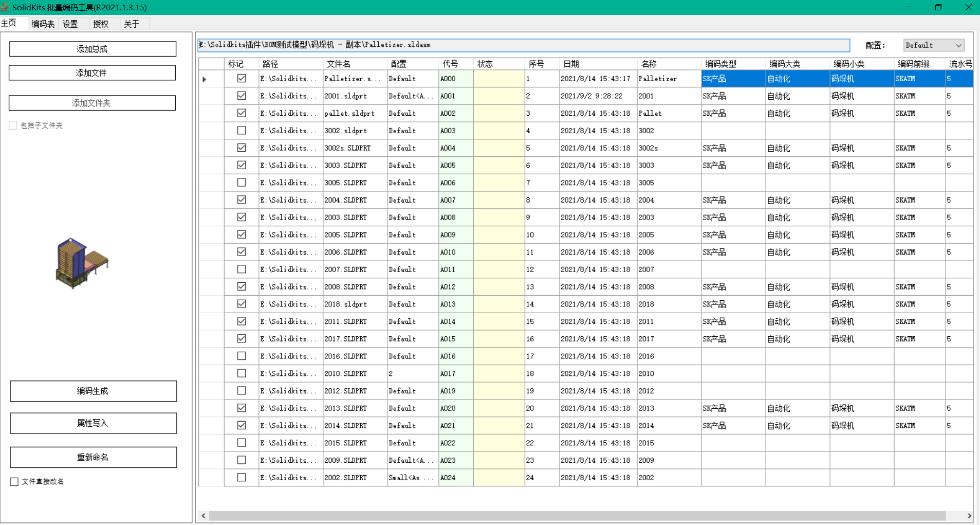
Task: Sort by the 文件名 column header
Action: 339,64
